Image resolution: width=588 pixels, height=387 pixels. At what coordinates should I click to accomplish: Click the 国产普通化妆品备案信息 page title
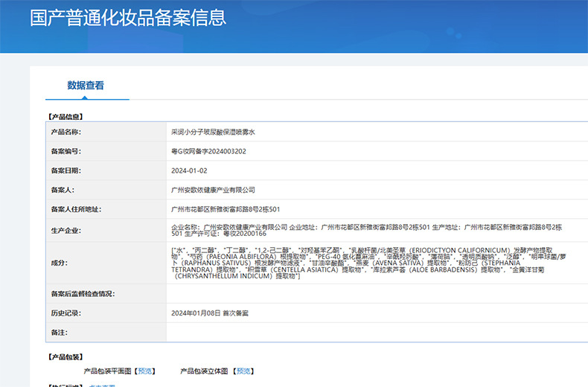point(128,18)
